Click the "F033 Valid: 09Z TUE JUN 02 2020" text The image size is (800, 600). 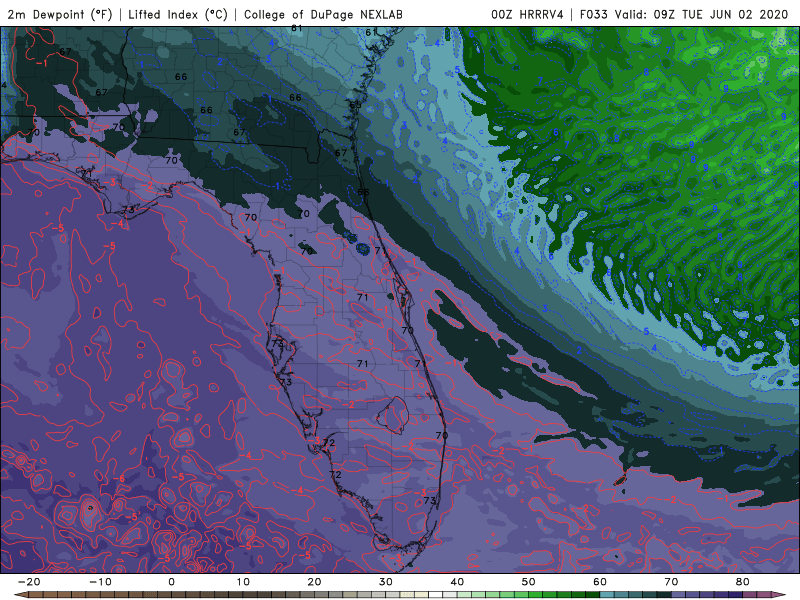coord(684,14)
